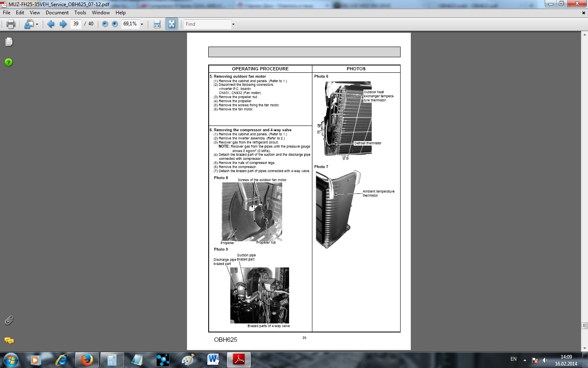Screen dimensions: 588x368
Task: Click in the Find text field
Action: pos(207,24)
